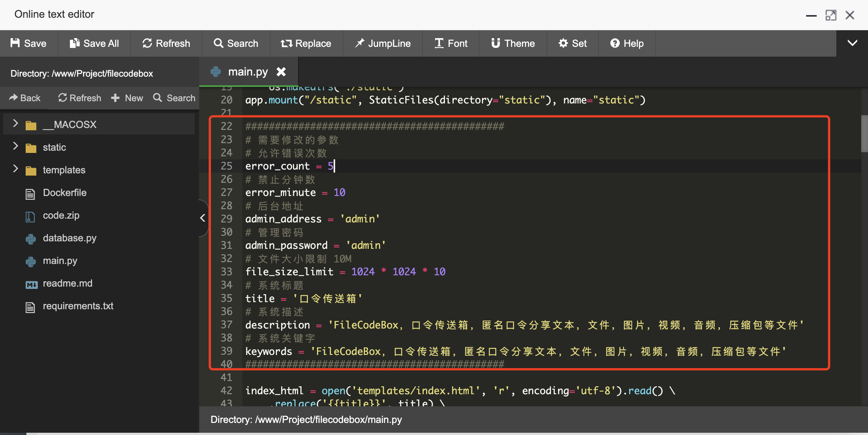Click the readme.md markdown icon
Viewport: 868px width, 435px height.
(32, 285)
